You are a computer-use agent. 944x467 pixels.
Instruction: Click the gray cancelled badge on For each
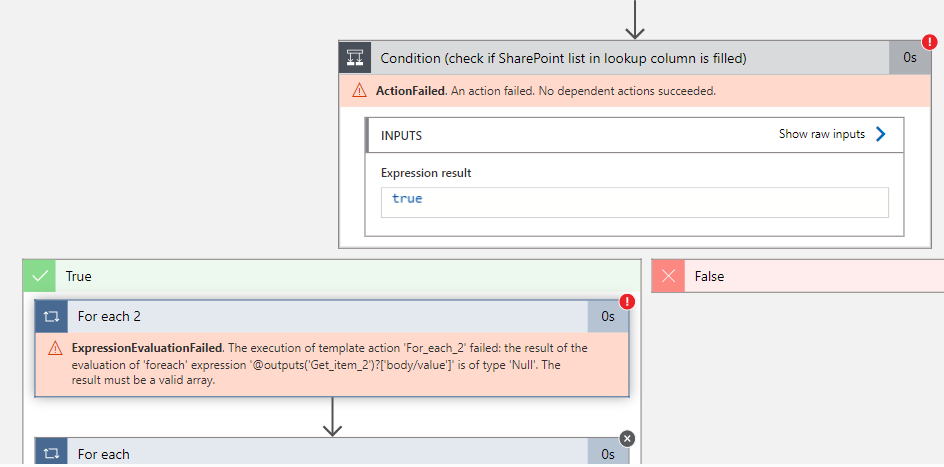(627, 438)
